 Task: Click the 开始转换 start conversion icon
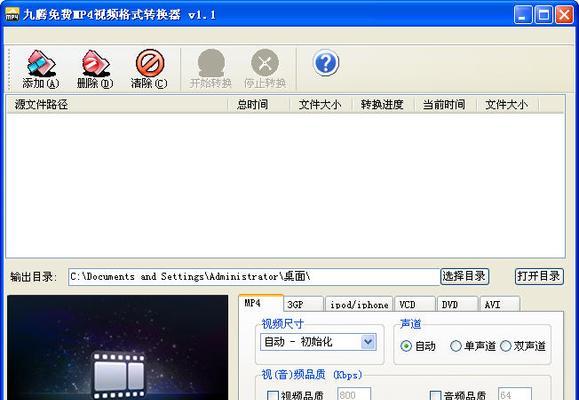(211, 63)
